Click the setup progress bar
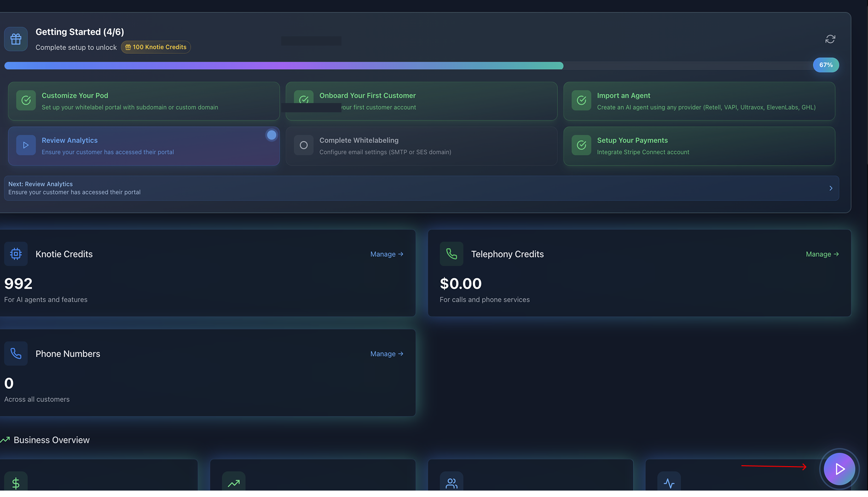The height and width of the screenshot is (497, 868). [409, 66]
